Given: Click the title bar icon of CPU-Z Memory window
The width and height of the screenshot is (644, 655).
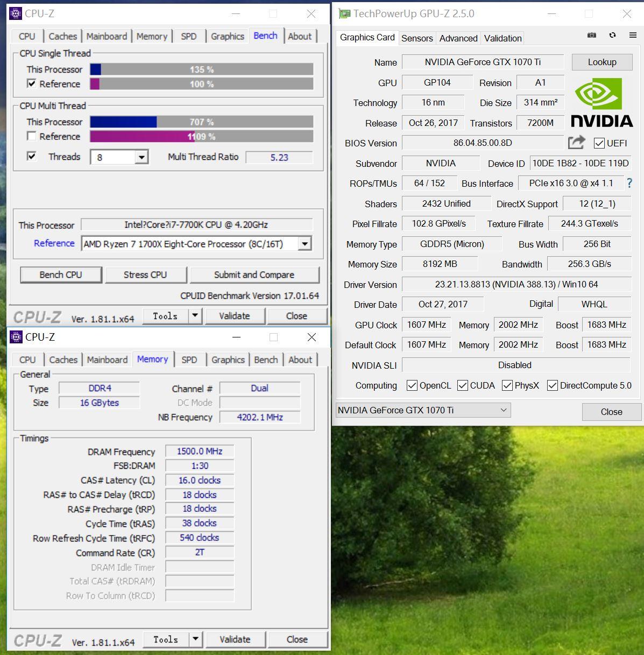Looking at the screenshot, I should pos(16,337).
